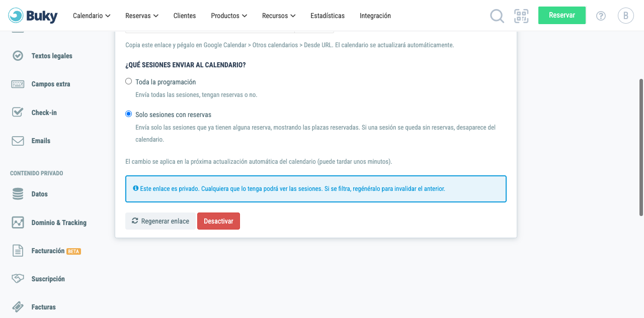Click the 'Este enlace es privado' notice text

[x=292, y=189]
